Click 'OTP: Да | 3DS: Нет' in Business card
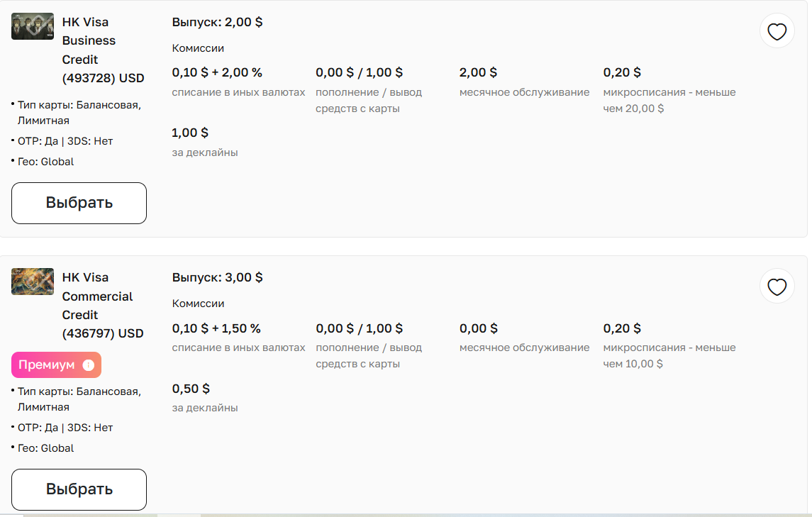 click(x=65, y=141)
